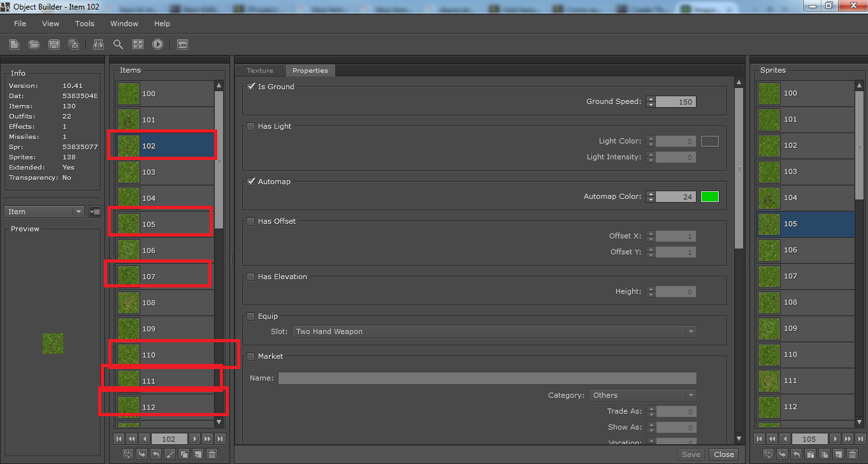Click the Market Name input field
Image resolution: width=868 pixels, height=464 pixels.
tap(487, 378)
